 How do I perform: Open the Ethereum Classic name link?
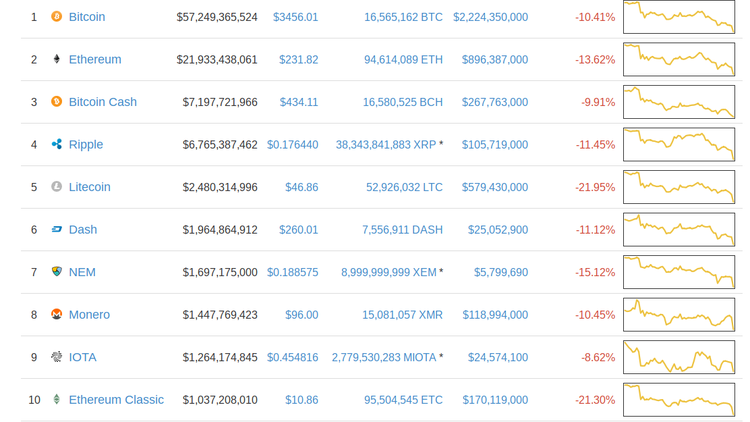[116, 400]
